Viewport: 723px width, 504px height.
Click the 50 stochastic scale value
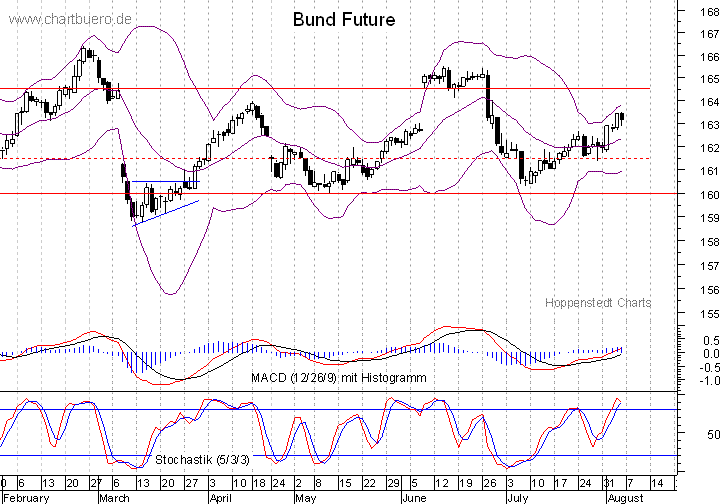(x=713, y=434)
